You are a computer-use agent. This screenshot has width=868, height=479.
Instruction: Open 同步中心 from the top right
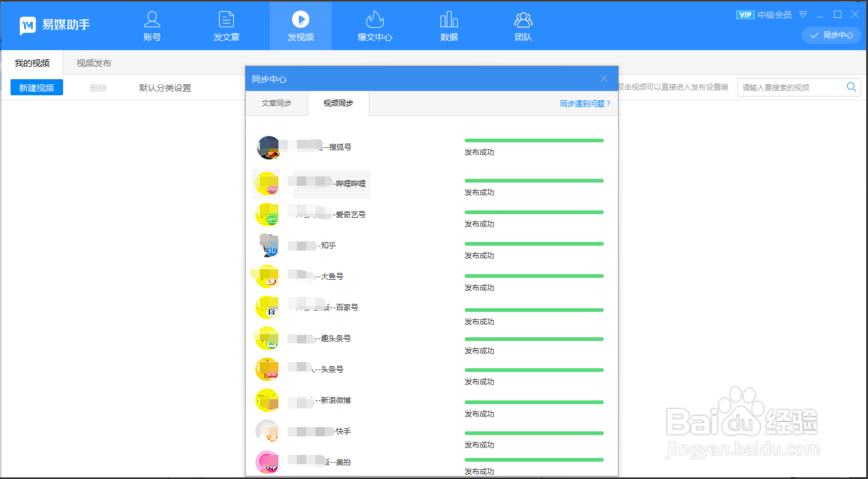pyautogui.click(x=831, y=35)
